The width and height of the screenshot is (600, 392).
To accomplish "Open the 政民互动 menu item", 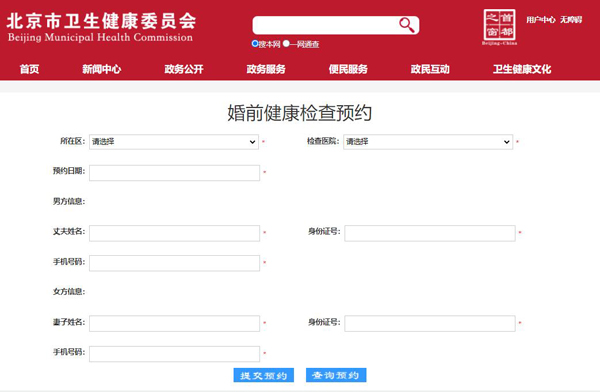I will [x=430, y=69].
